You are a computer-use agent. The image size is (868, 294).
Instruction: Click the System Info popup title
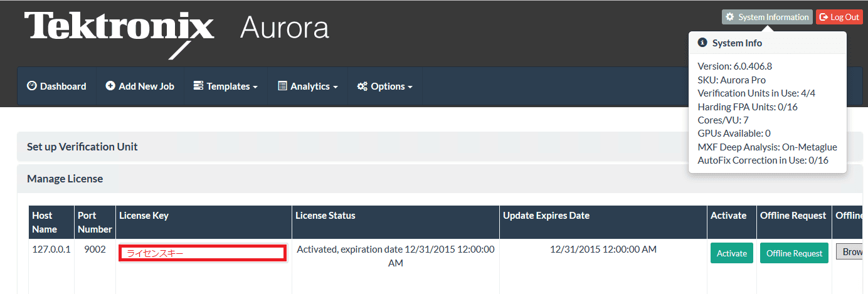coord(737,43)
